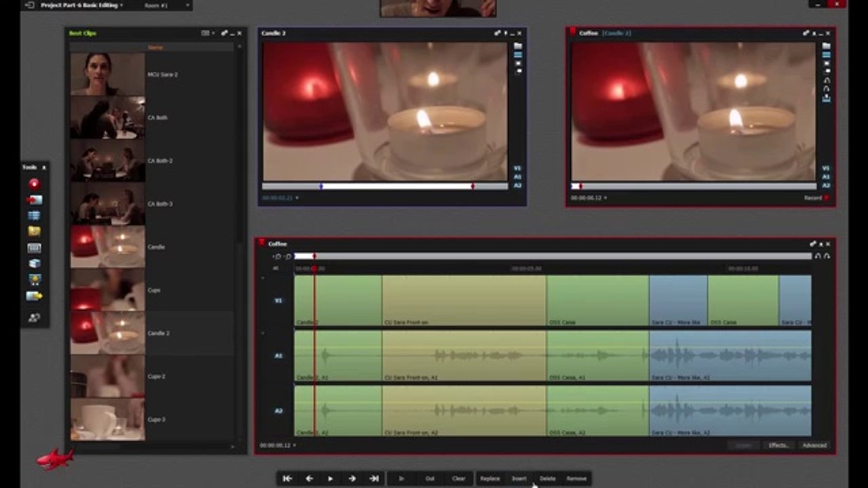The image size is (868, 488).
Task: Zoom in on the timeline with plus magnifier
Action: point(277,256)
